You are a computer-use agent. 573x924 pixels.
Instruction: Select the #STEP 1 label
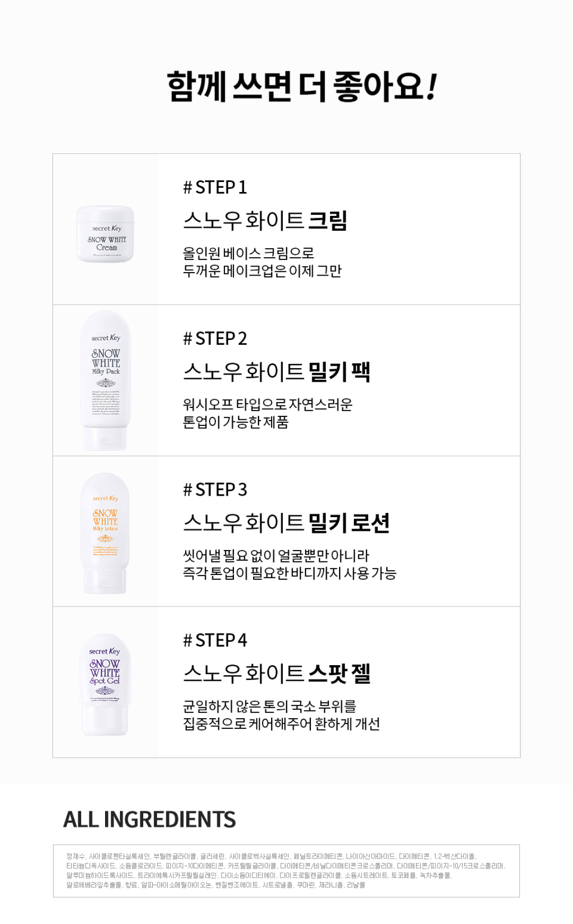[215, 187]
